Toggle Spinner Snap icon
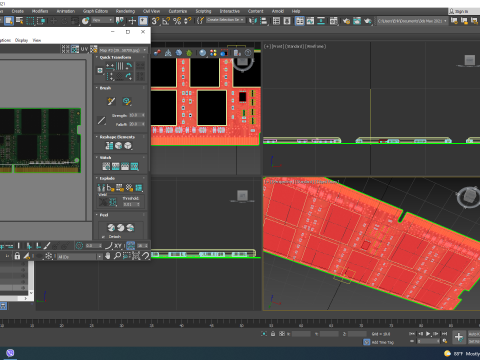Image resolution: width=480 pixels, height=360 pixels. point(188,21)
